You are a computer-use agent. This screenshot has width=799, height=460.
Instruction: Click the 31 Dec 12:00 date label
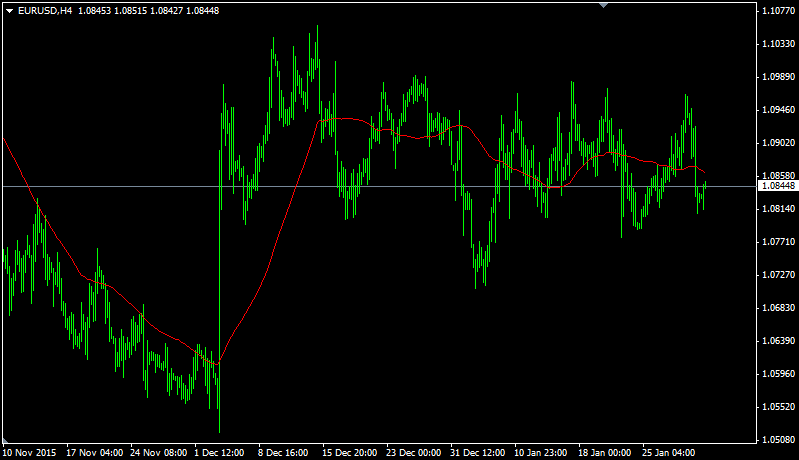click(x=477, y=452)
